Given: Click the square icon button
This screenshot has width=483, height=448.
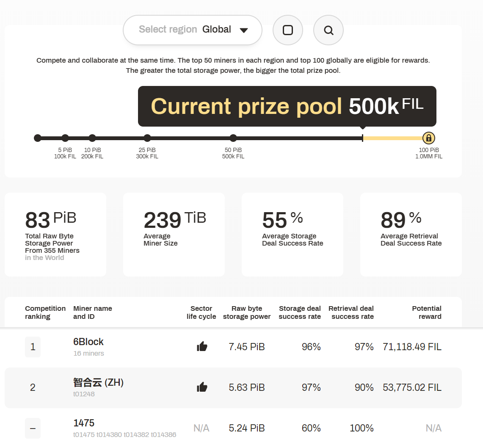Looking at the screenshot, I should tap(288, 30).
